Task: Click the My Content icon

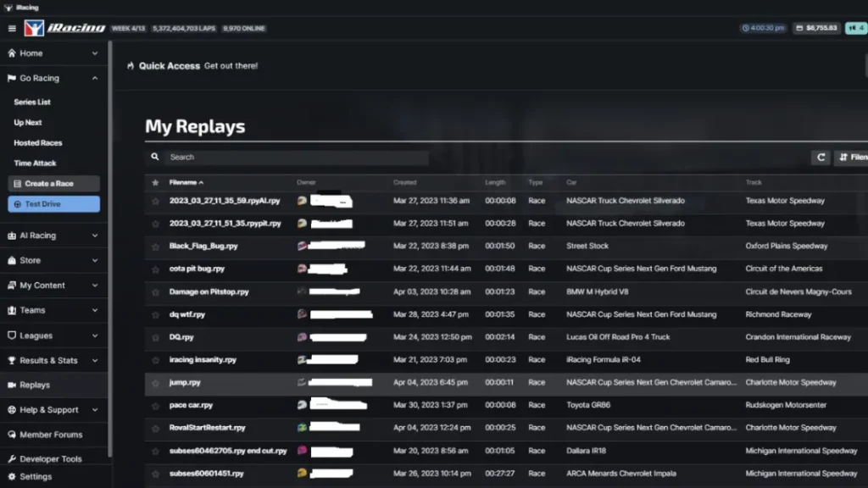Action: 12,285
